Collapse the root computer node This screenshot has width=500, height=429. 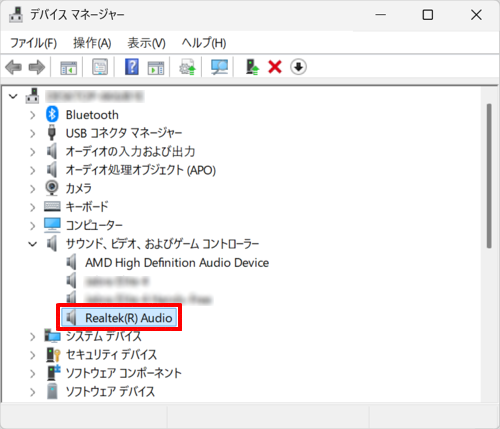pos(13,97)
